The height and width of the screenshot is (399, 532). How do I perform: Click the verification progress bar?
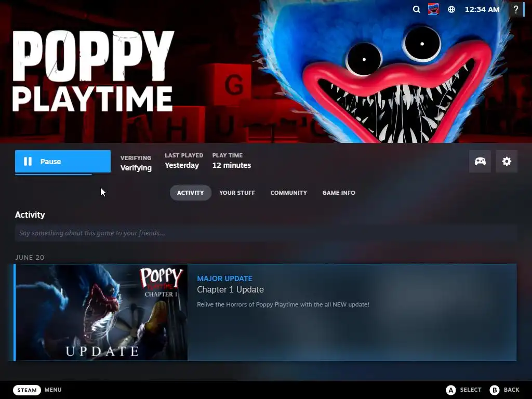pos(63,174)
